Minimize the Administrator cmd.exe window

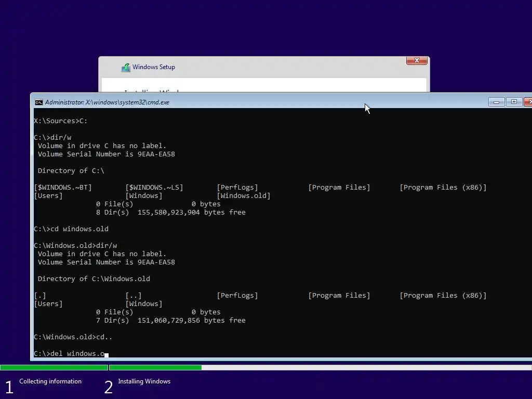(496, 102)
